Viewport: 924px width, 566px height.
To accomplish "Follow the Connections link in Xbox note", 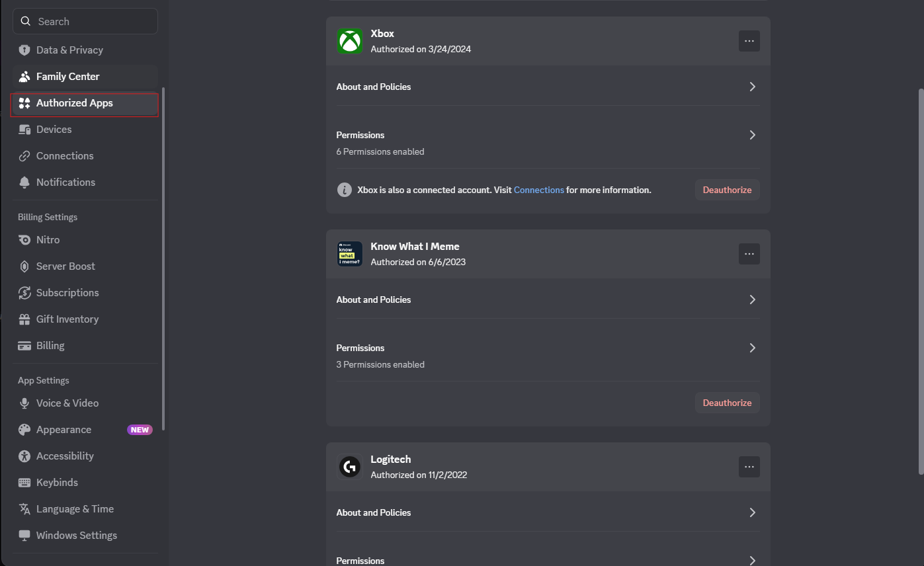I will (538, 190).
